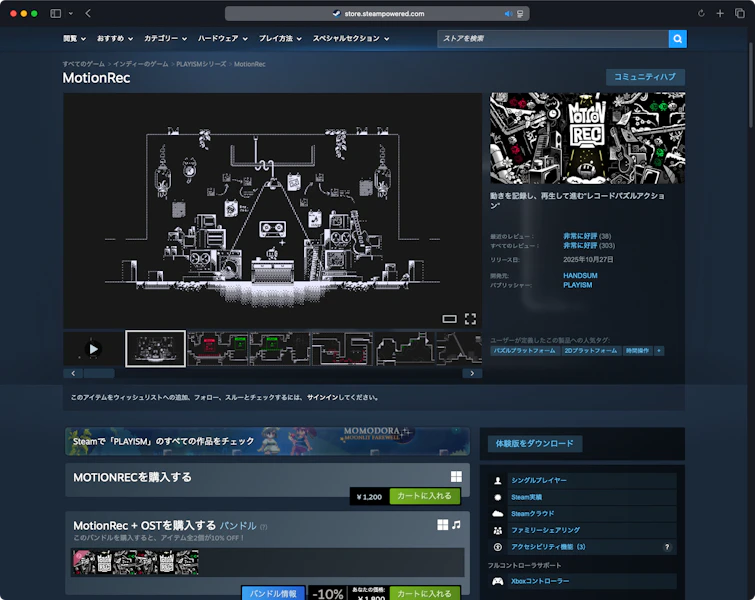Add MOTIONREC to cart at ¥1,200
Screen dimensions: 755x600
tap(424, 496)
